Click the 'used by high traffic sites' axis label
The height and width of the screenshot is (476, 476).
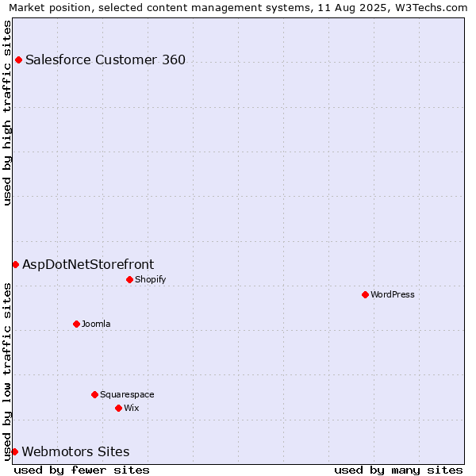click(6, 113)
